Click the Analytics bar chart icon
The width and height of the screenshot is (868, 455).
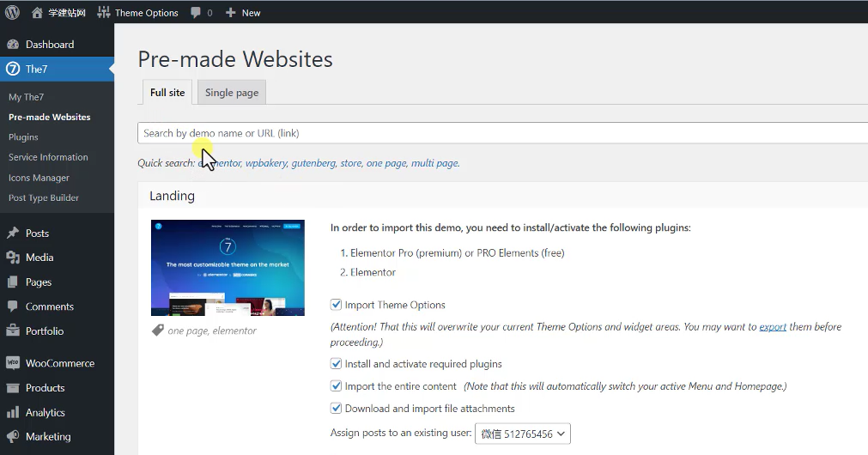(13, 412)
